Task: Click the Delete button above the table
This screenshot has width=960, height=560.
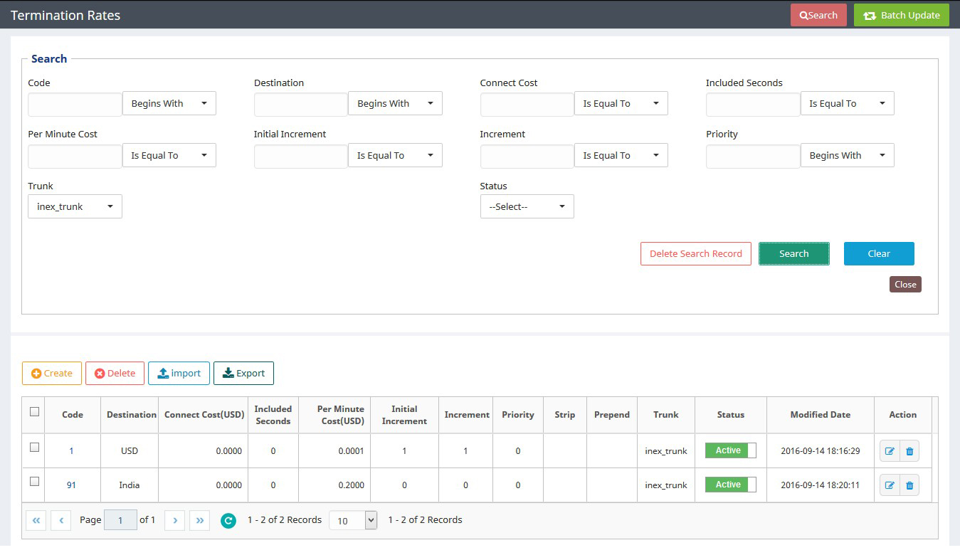Action: coord(115,373)
